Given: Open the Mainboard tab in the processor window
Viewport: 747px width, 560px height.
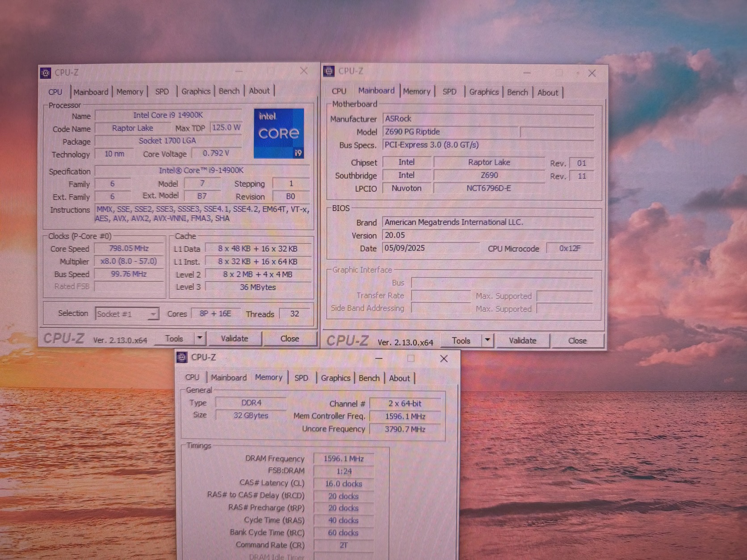Looking at the screenshot, I should coord(91,92).
